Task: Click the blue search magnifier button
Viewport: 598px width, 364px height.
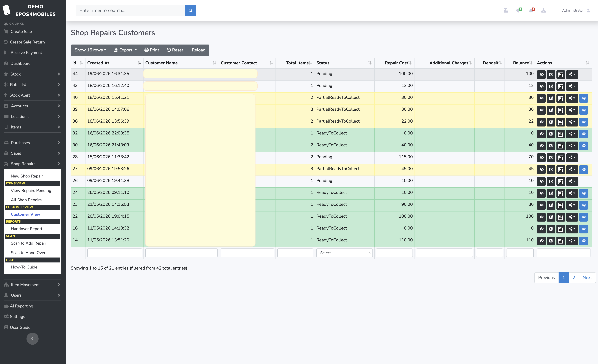Action: 190,10
